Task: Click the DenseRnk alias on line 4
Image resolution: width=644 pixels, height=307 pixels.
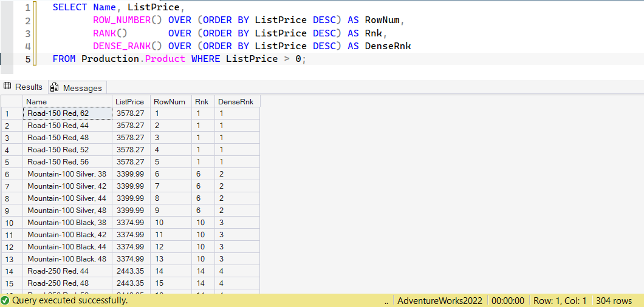Action: [x=388, y=46]
